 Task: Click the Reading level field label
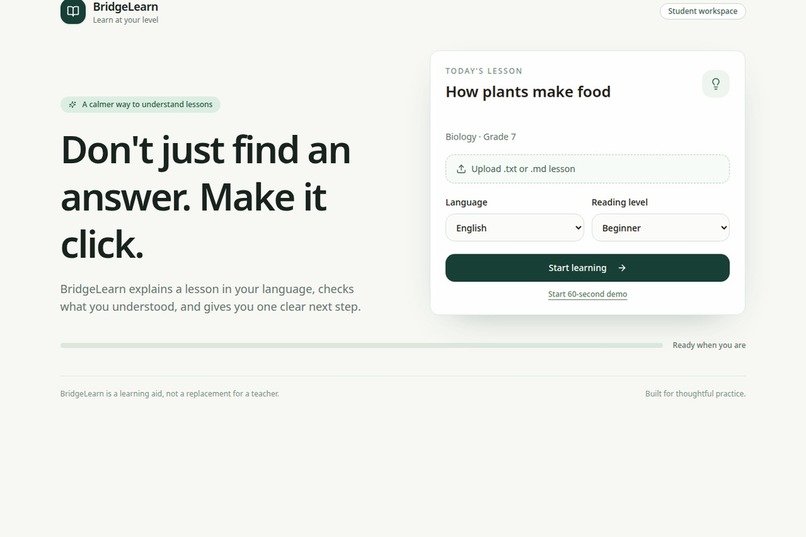point(619,202)
